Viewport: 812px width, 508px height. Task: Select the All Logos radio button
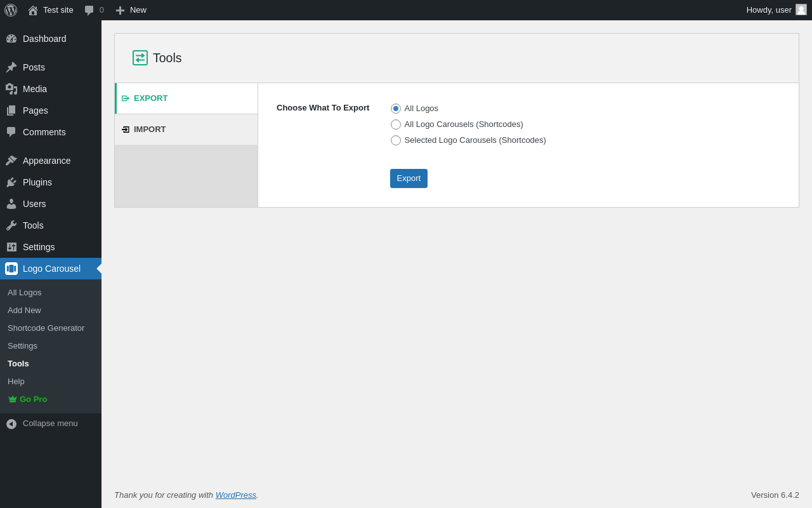(396, 109)
